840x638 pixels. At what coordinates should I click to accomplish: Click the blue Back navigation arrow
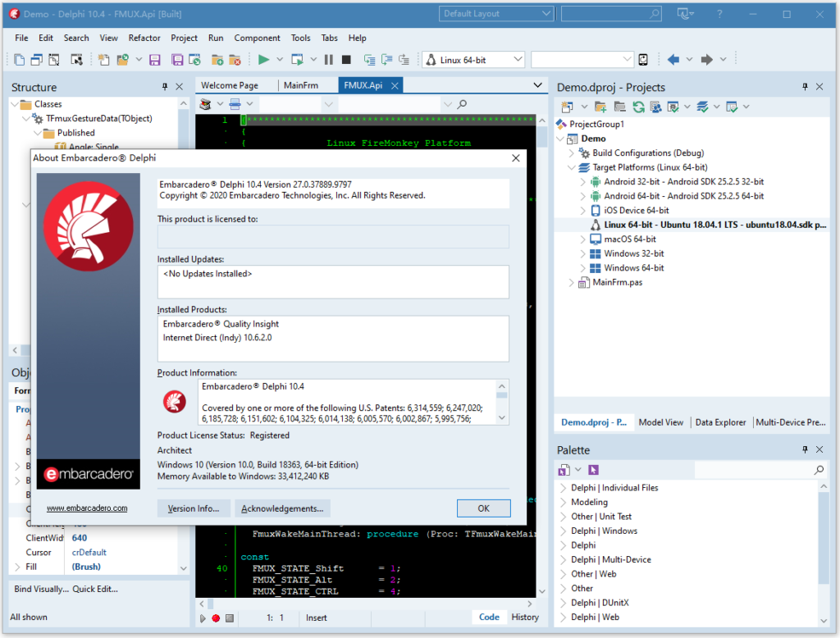[x=673, y=60]
